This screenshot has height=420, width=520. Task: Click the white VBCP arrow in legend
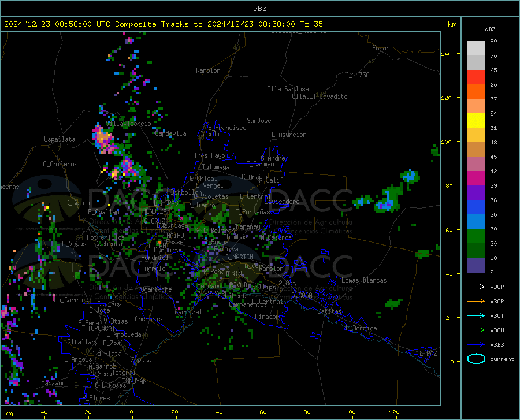[476, 287]
